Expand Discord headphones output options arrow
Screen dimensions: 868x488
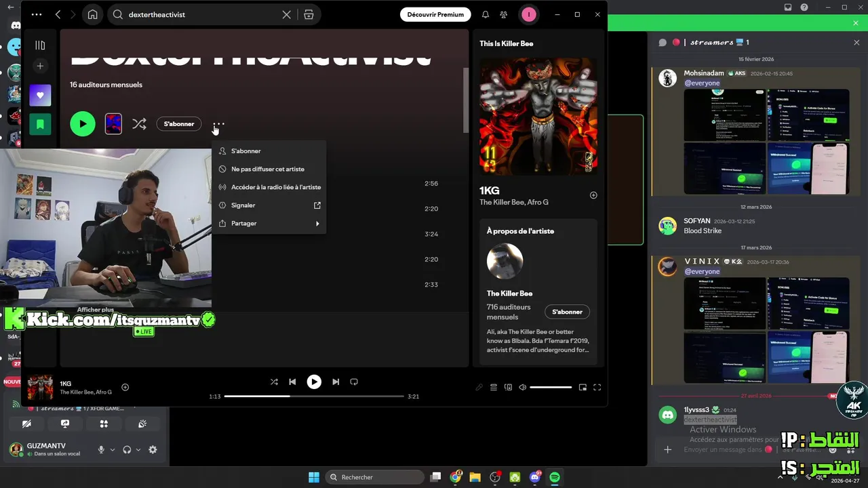[138, 449]
